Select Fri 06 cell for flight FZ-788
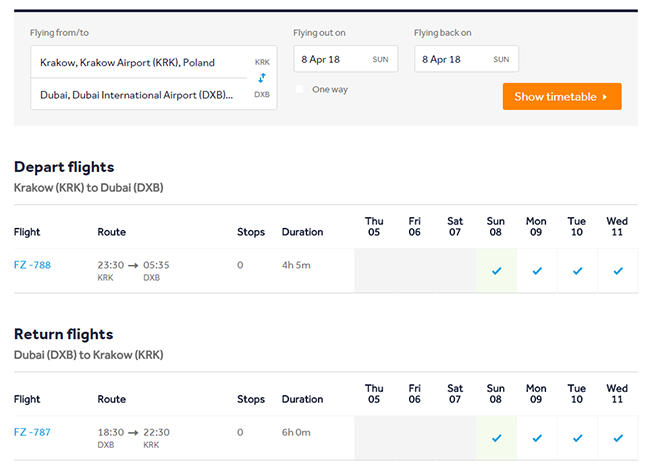The height and width of the screenshot is (470, 650). point(415,271)
